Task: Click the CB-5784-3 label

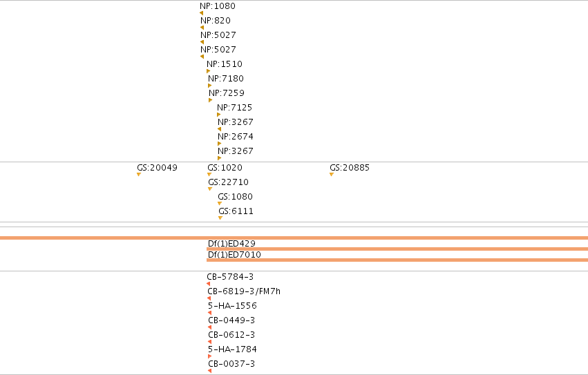Action: [230, 277]
